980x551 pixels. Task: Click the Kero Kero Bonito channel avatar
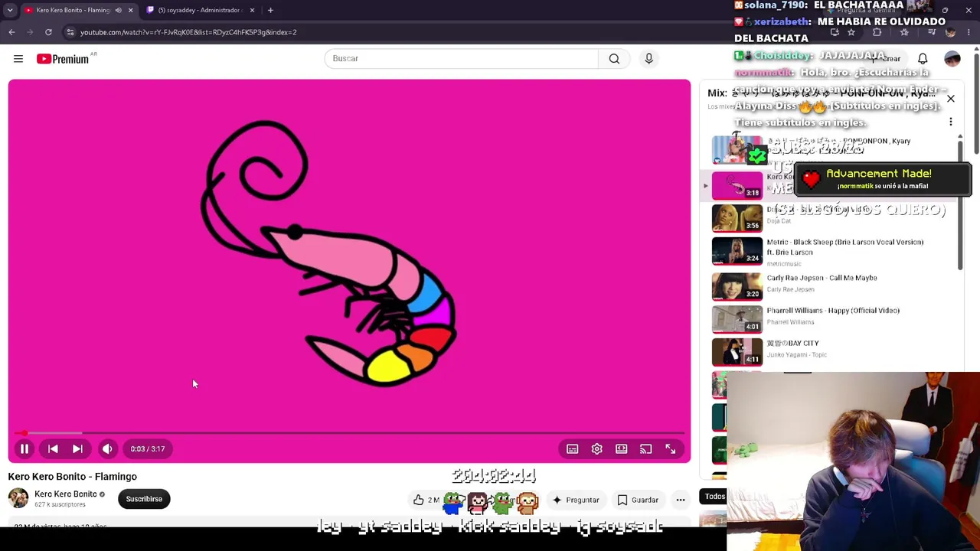pos(18,498)
